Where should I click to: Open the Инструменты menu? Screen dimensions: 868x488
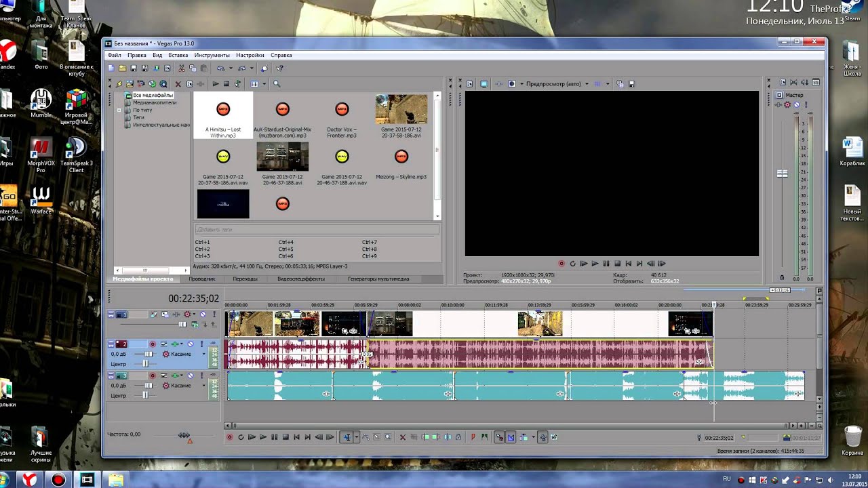tap(212, 55)
